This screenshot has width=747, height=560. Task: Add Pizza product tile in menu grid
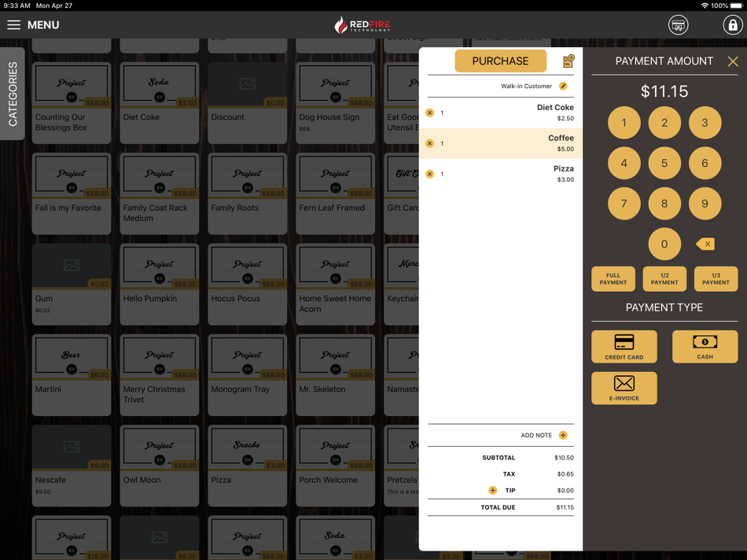(x=247, y=466)
